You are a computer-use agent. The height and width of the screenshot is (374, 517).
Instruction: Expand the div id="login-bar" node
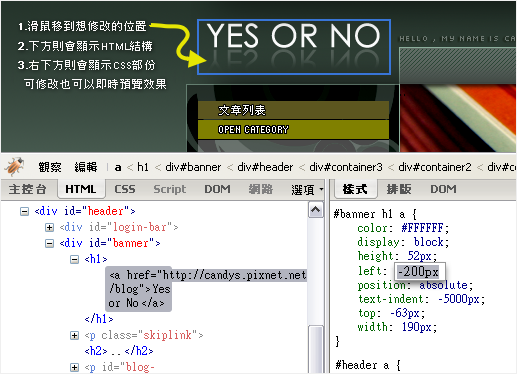tap(49, 227)
